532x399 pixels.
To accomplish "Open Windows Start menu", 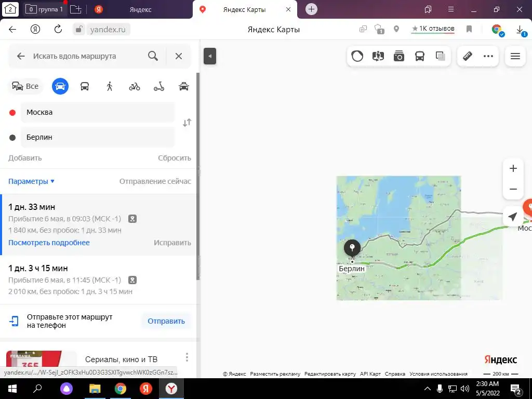I will pyautogui.click(x=12, y=389).
